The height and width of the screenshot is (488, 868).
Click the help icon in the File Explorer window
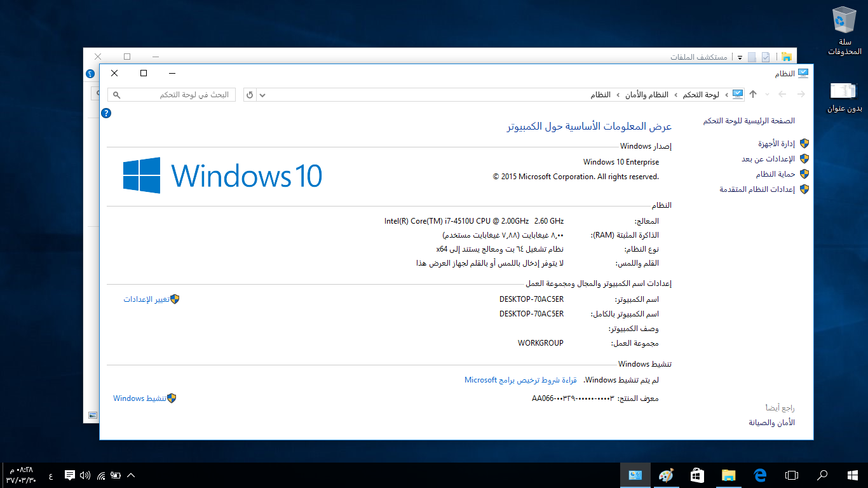[90, 74]
